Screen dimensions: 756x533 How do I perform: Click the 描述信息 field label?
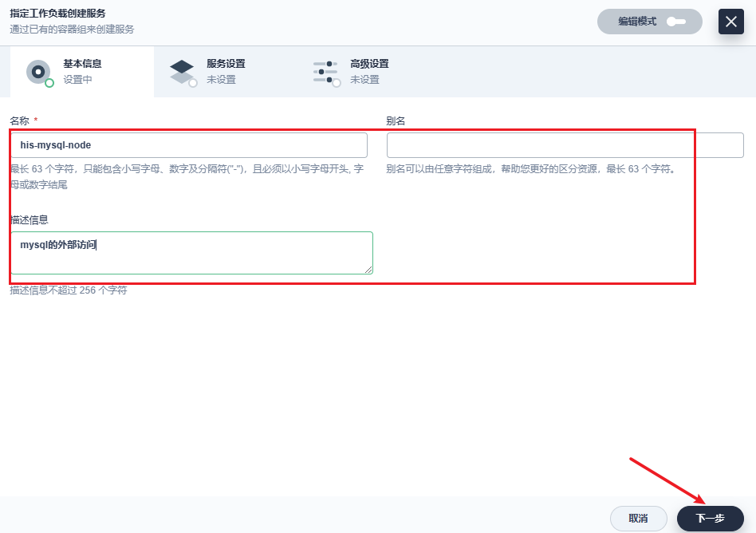pyautogui.click(x=30, y=219)
